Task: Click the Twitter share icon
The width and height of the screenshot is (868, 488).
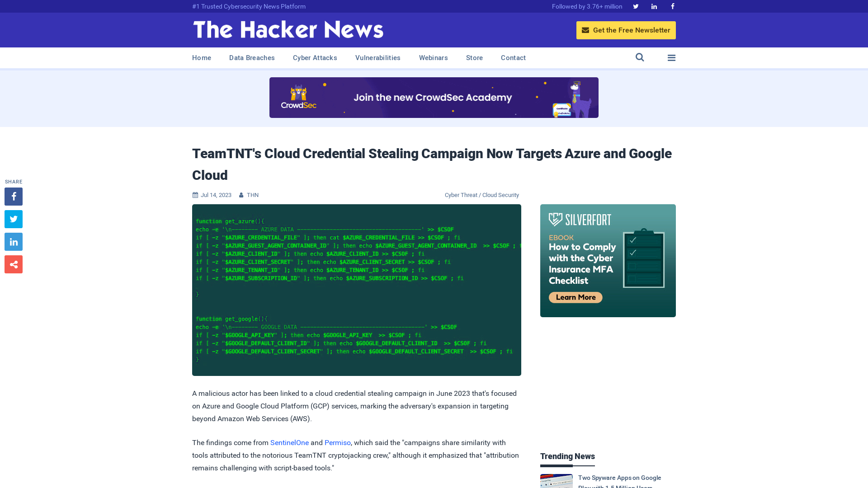Action: (13, 219)
